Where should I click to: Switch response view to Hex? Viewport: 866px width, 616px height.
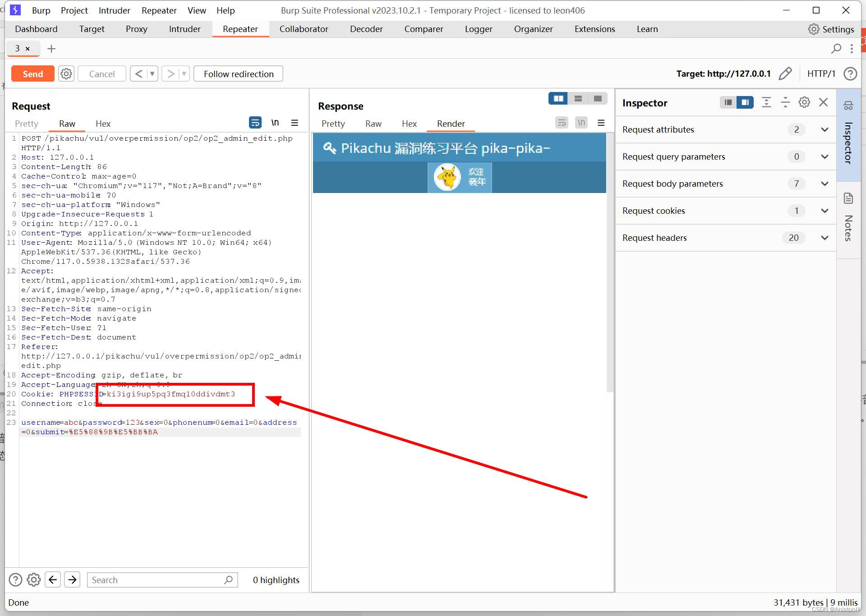point(409,124)
